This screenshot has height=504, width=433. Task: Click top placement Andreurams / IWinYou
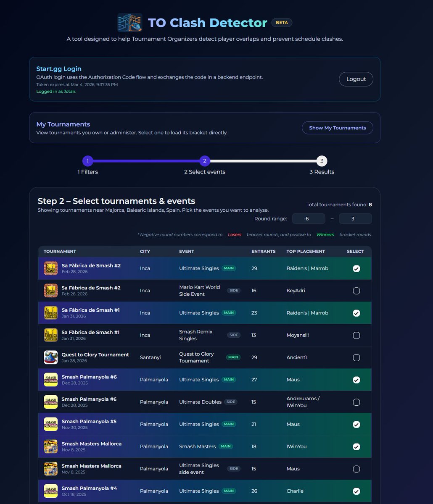(x=303, y=402)
